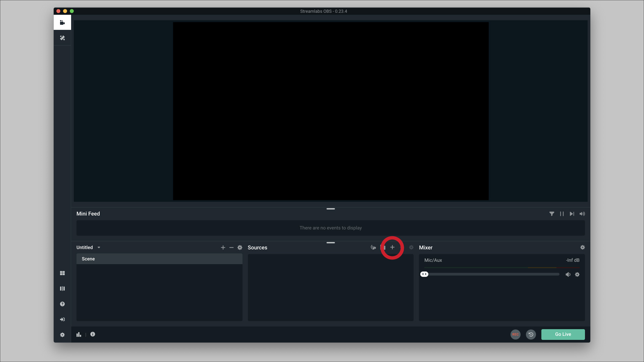Click the Mic/Aux label in the Mixer
Viewport: 644px width, 362px height.
(433, 260)
